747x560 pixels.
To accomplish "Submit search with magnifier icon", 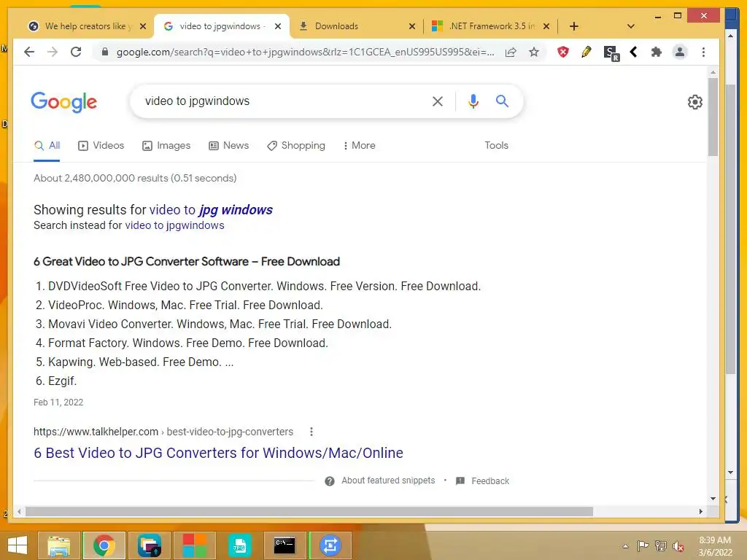I will tap(502, 101).
